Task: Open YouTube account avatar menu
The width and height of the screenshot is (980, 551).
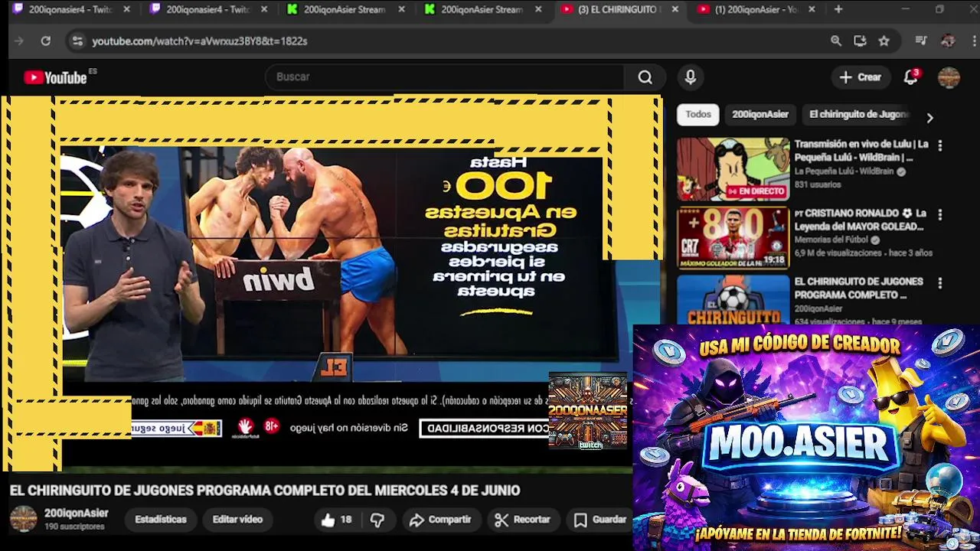Action: (x=949, y=77)
